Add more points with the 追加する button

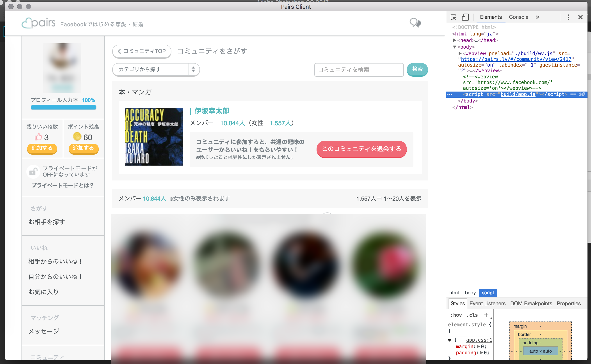(x=84, y=148)
